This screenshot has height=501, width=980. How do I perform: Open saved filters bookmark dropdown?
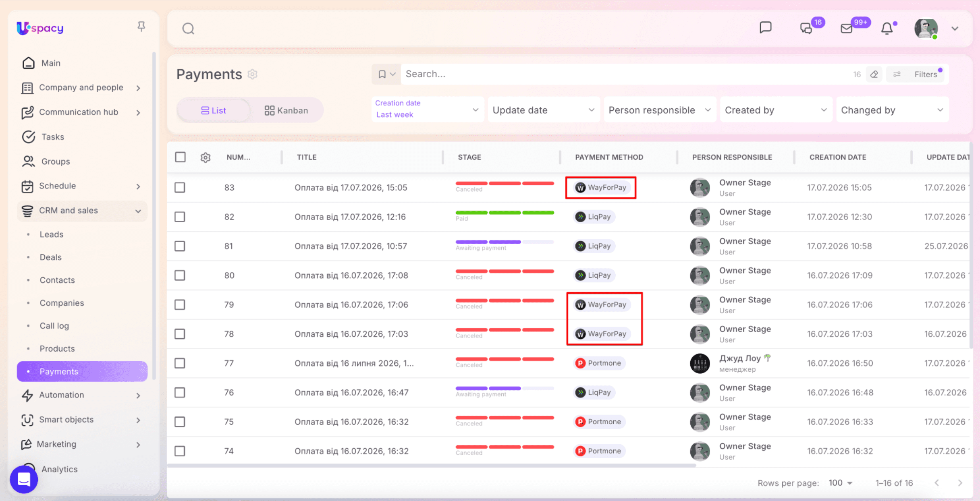click(386, 74)
